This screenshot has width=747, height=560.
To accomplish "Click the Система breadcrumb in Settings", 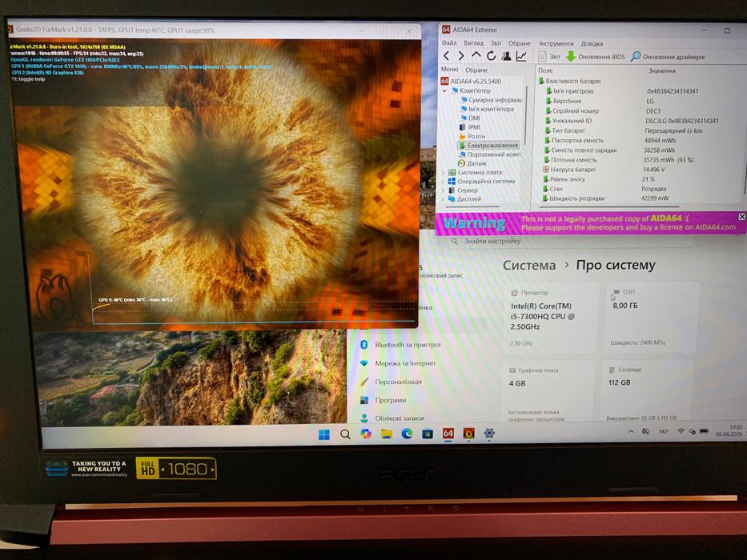I will click(x=529, y=266).
